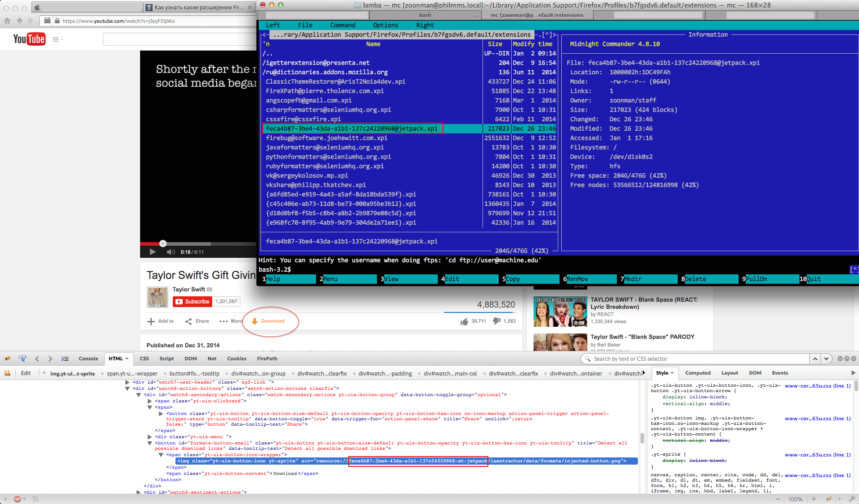Mute the video volume icon
The image size is (859, 504).
click(x=171, y=252)
